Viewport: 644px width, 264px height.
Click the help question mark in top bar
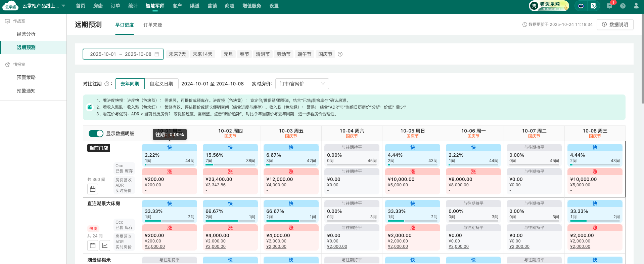(623, 6)
